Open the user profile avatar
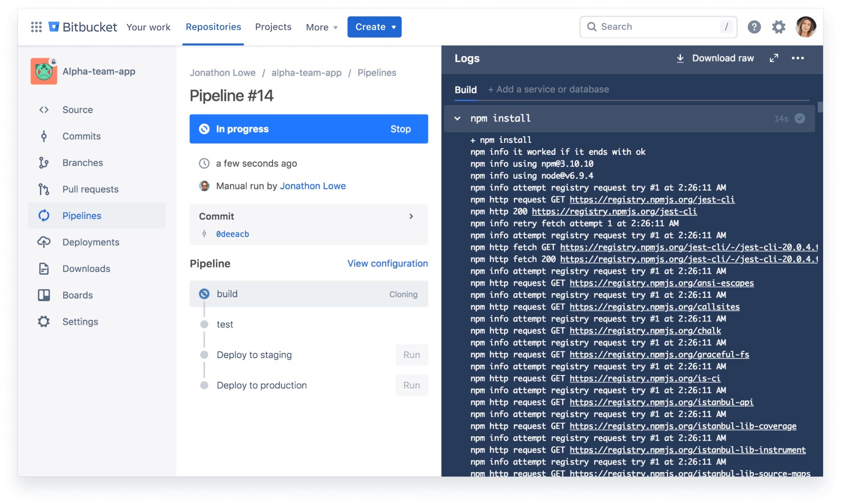Image resolution: width=841 pixels, height=504 pixels. (806, 27)
